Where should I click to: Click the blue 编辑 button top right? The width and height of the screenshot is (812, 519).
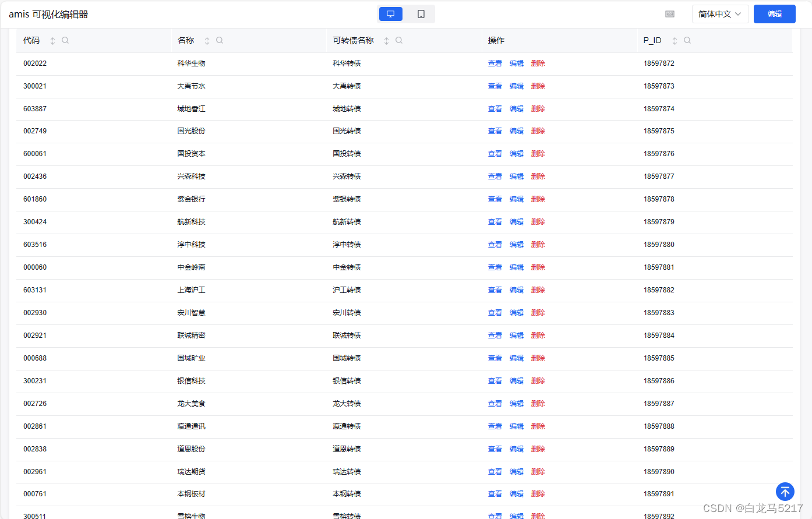pyautogui.click(x=775, y=13)
